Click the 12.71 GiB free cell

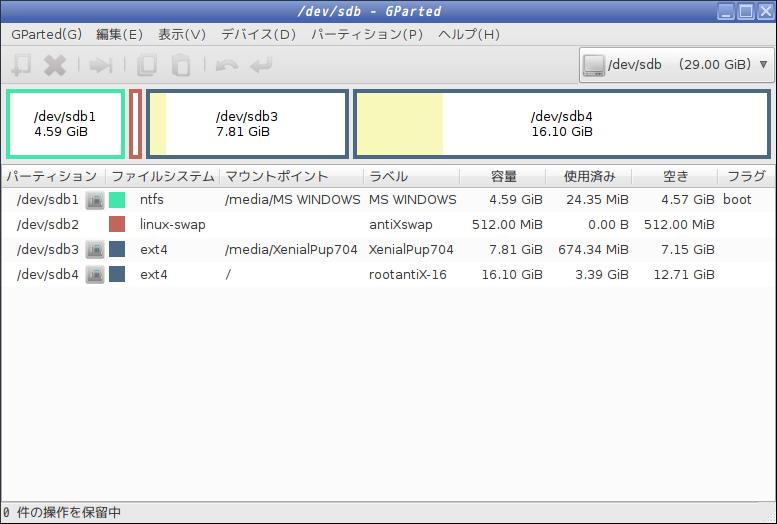[x=684, y=274]
